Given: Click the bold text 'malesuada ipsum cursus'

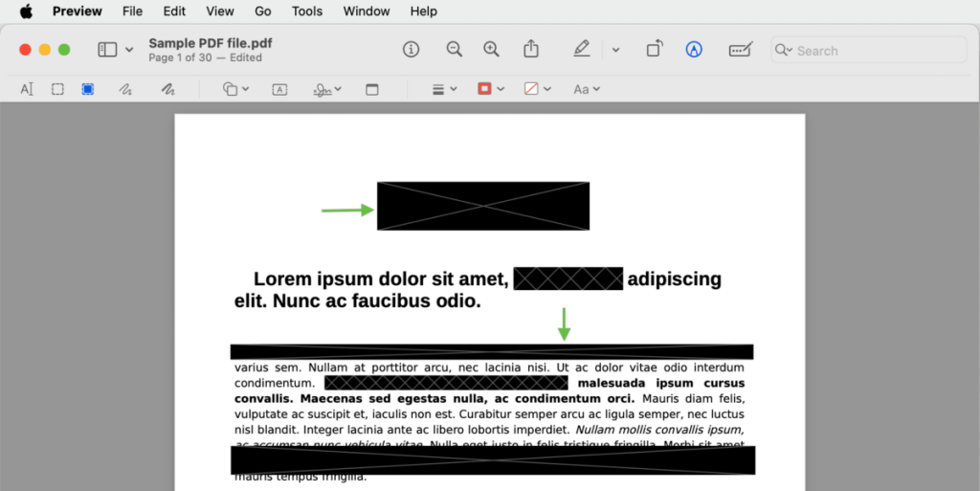Looking at the screenshot, I should [661, 383].
